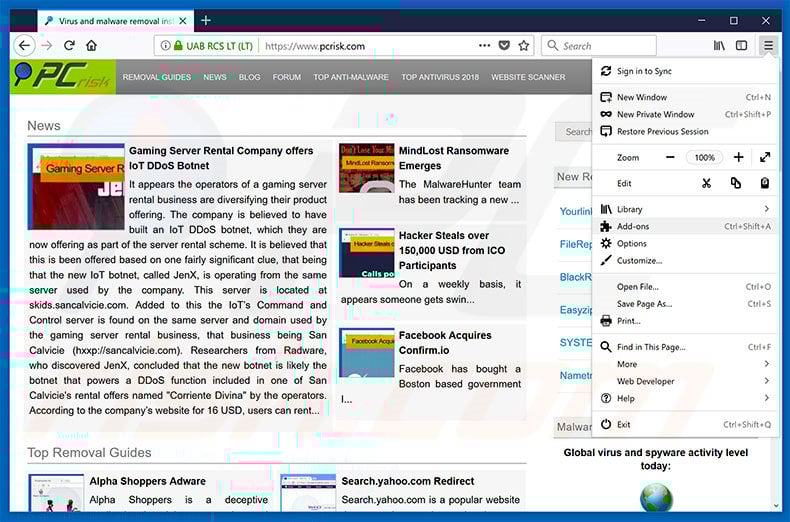Open TOP ANTI-MALWARE nav item
The width and height of the screenshot is (790, 522).
351,77
